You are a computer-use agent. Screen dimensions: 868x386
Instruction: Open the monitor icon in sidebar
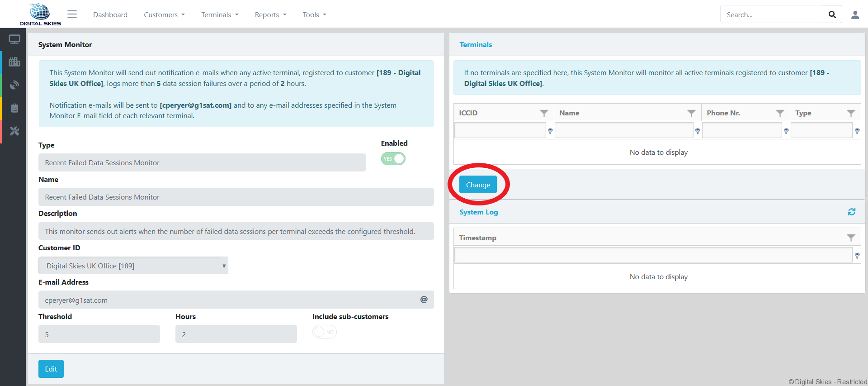(14, 40)
